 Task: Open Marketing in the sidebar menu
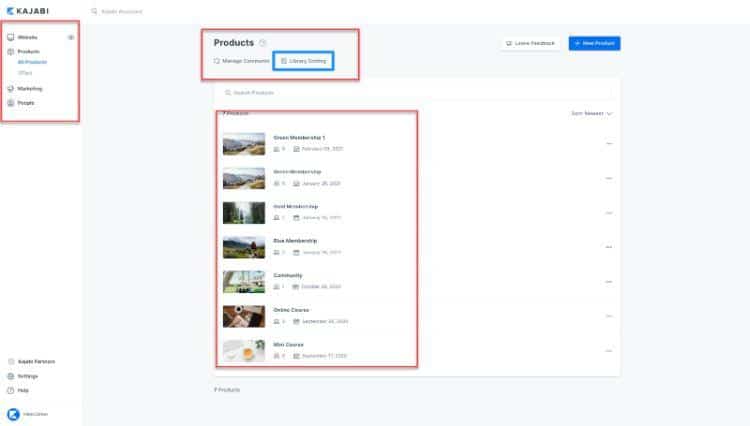30,89
